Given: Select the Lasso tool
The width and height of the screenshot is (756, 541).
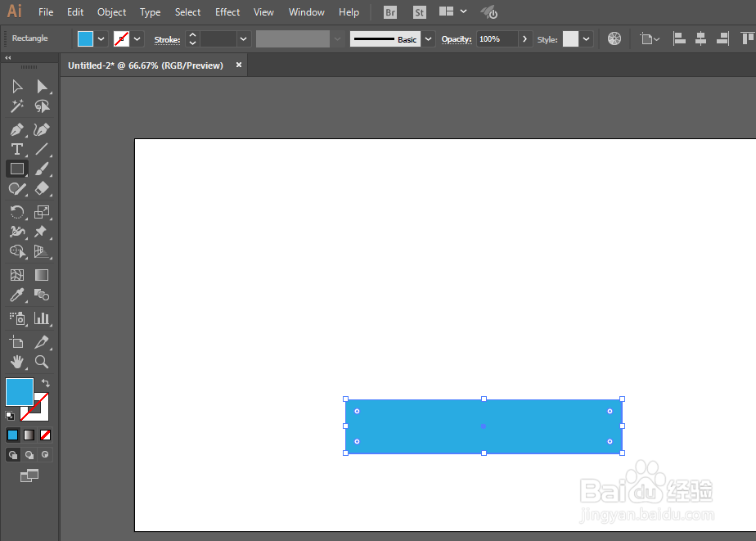Looking at the screenshot, I should [42, 106].
